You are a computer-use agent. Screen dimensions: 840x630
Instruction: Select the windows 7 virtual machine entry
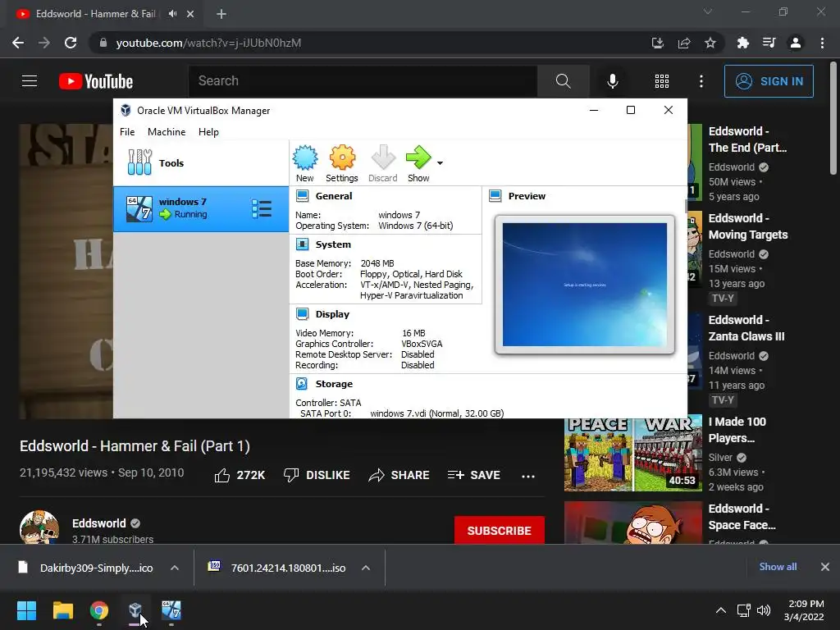(201, 209)
